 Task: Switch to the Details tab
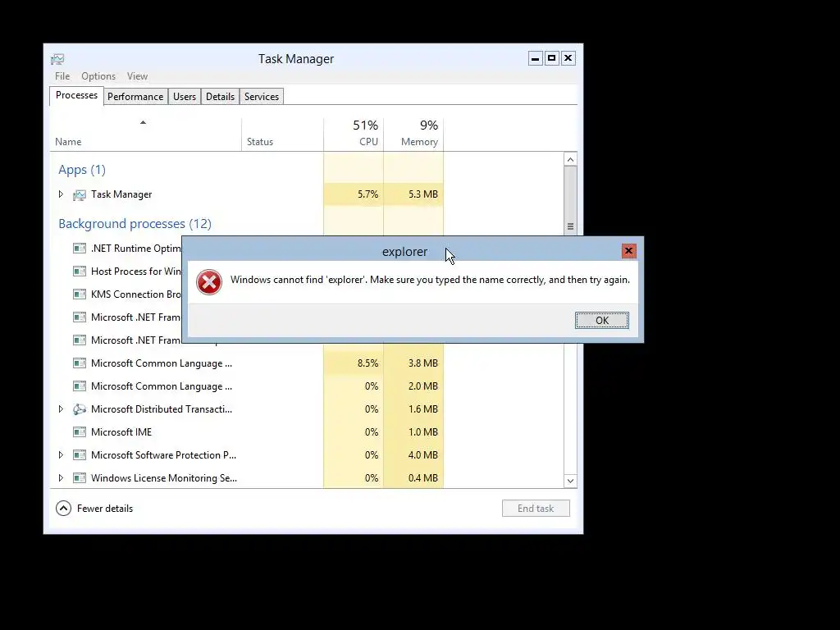coord(220,97)
